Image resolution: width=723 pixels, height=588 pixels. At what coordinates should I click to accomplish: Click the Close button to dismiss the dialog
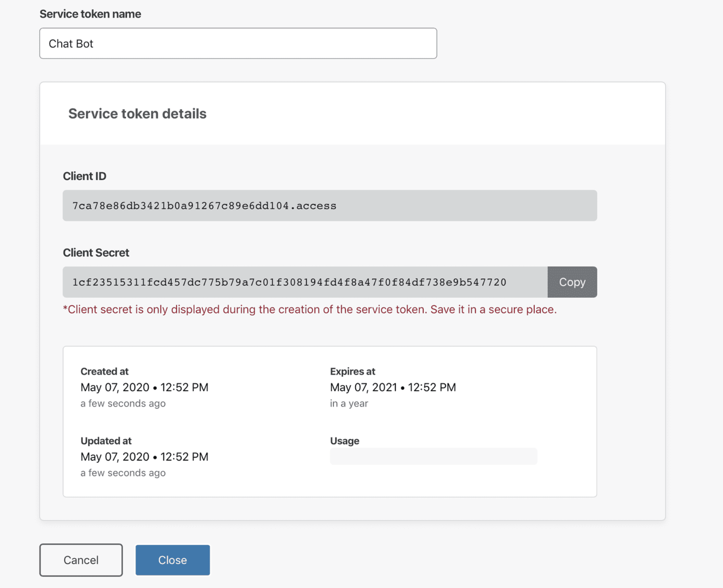172,560
